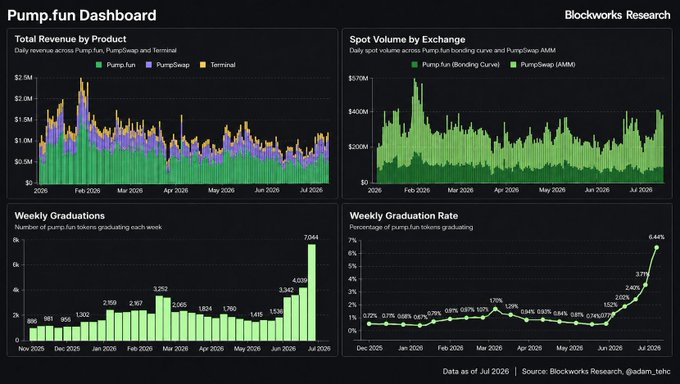Click the tallest bar in Weekly Graduations
This screenshot has height=384, width=680.
[312, 292]
